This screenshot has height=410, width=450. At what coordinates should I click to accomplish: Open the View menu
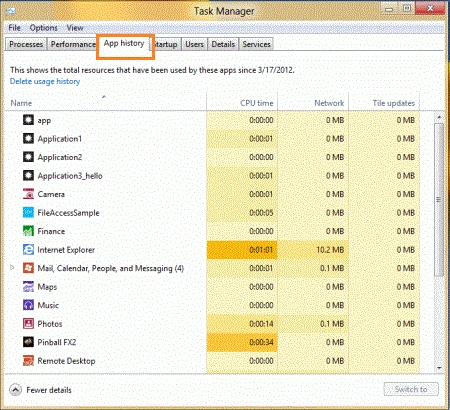click(75, 28)
